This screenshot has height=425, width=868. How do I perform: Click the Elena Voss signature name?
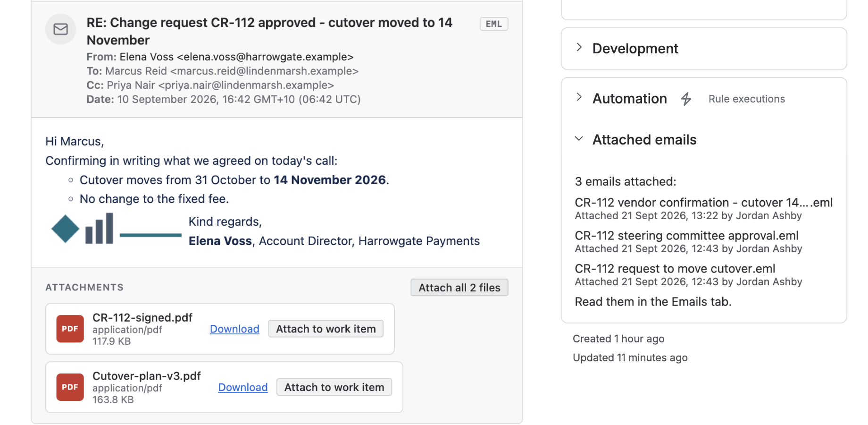coord(220,241)
